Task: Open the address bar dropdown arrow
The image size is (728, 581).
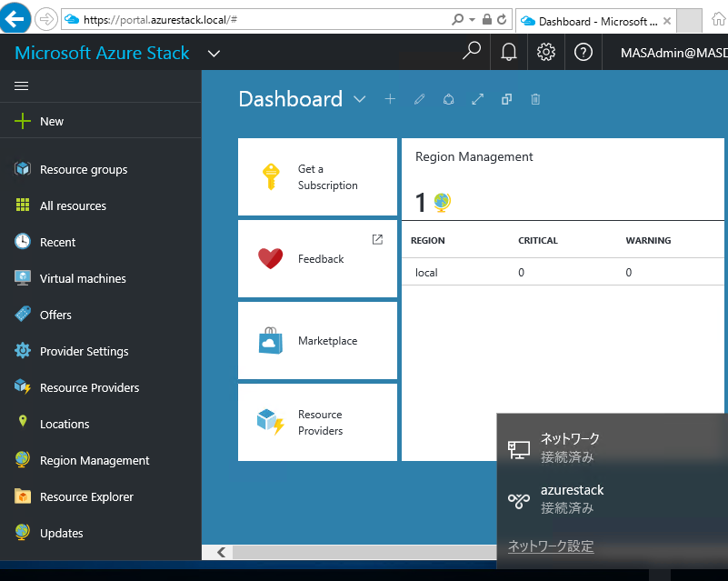Action: tap(473, 19)
